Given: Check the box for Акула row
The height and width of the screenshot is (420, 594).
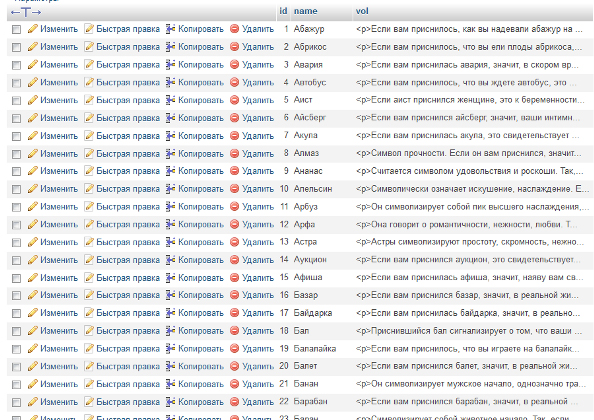Looking at the screenshot, I should coord(16,136).
